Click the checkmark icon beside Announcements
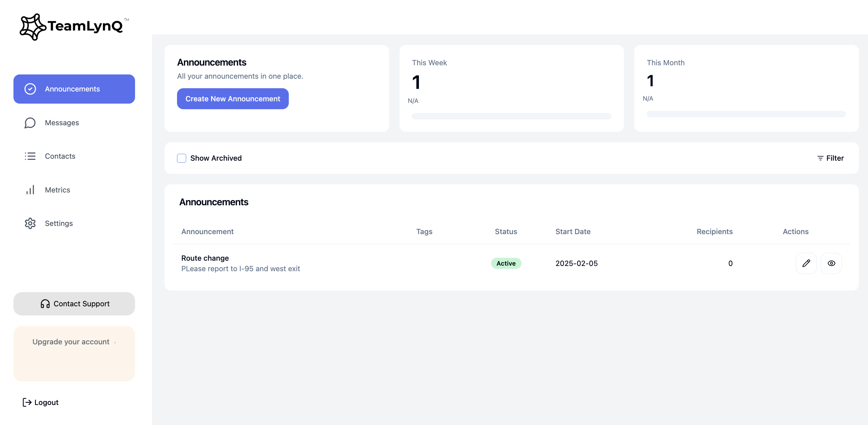The image size is (868, 425). tap(30, 89)
